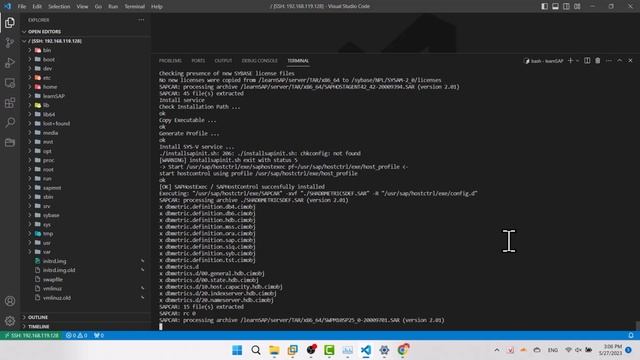
Task: Open Windows Start button in taskbar
Action: (237, 350)
